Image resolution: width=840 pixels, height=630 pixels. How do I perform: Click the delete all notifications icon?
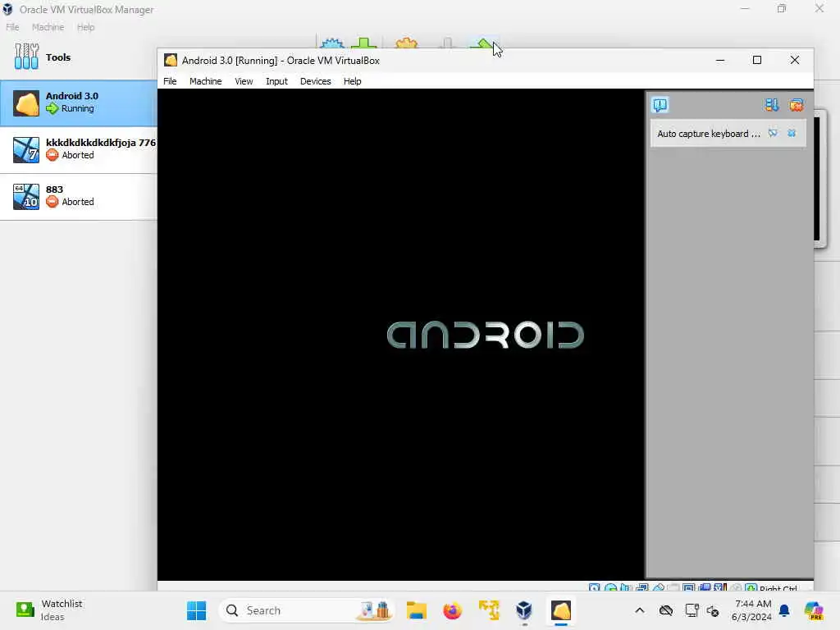[x=796, y=105]
